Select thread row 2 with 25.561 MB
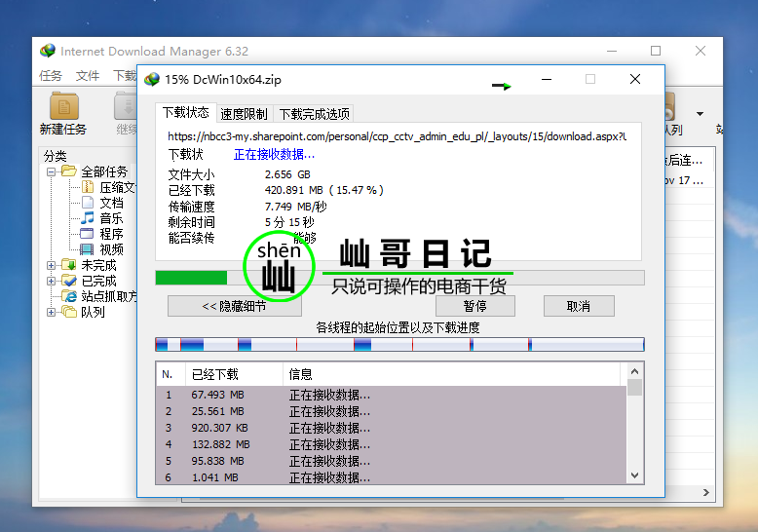The image size is (758, 532). (x=392, y=411)
